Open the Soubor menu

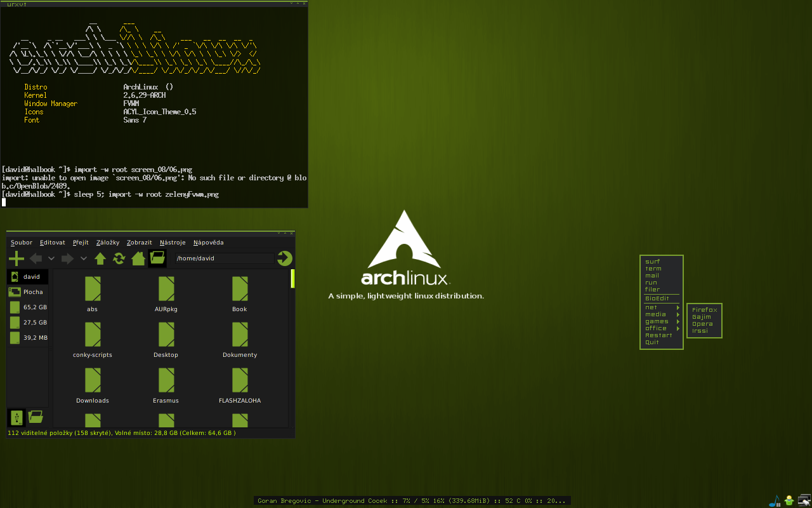tap(22, 243)
